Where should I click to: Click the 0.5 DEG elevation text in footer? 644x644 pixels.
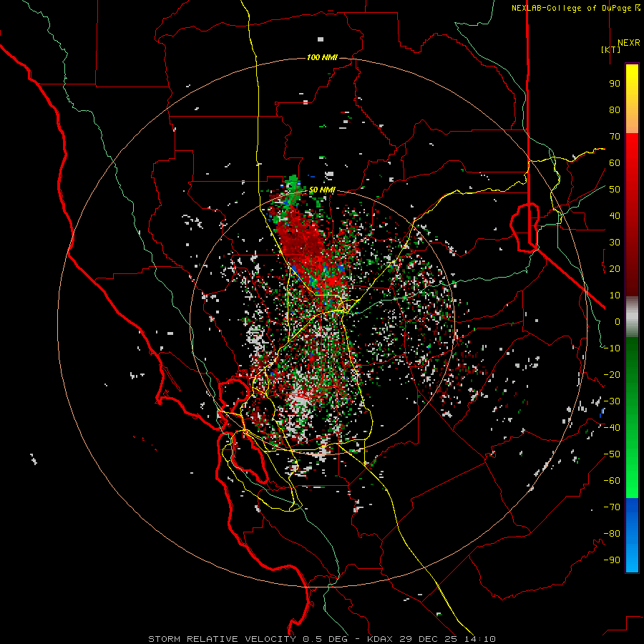[x=326, y=639]
